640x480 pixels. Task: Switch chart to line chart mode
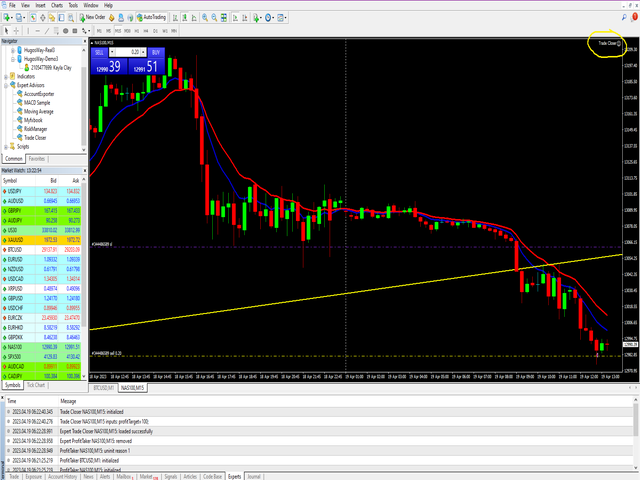click(194, 18)
